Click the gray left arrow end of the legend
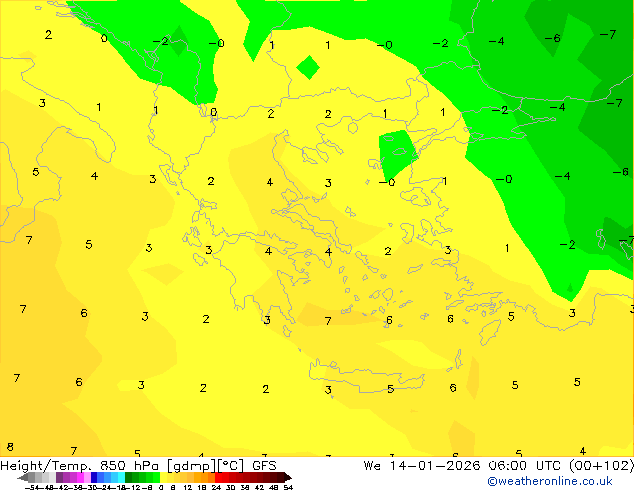The image size is (634, 490). pyautogui.click(x=23, y=477)
